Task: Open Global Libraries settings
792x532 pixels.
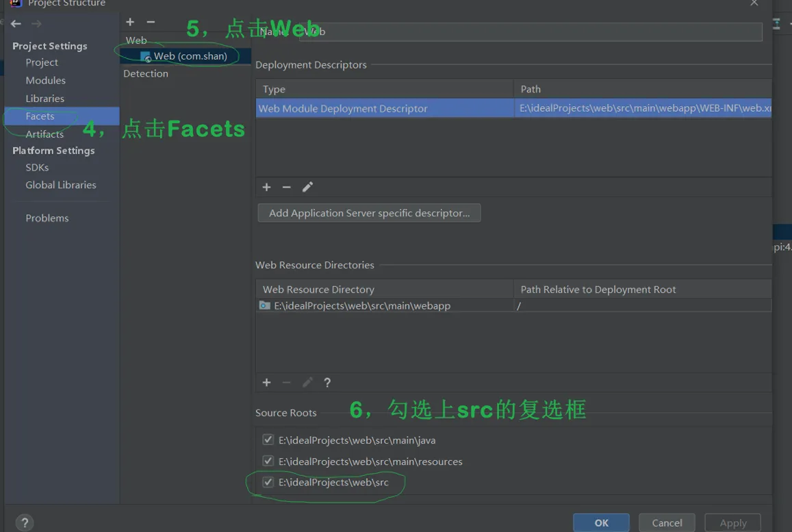Action: tap(61, 186)
